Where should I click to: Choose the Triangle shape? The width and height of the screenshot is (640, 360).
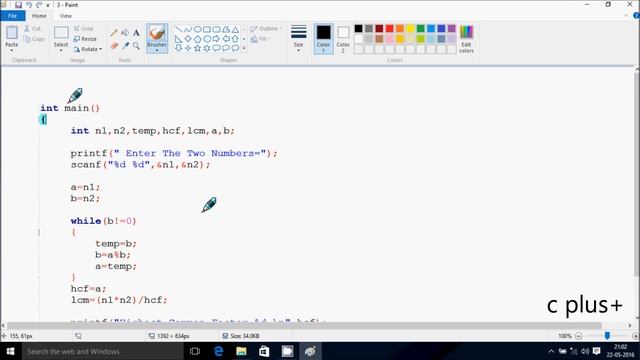click(x=236, y=29)
